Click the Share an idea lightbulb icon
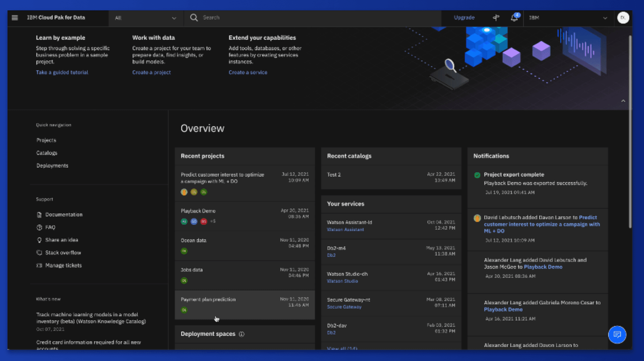The image size is (644, 361). (x=39, y=240)
